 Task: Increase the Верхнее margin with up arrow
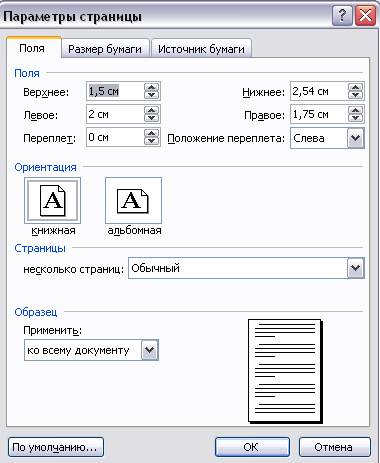152,87
